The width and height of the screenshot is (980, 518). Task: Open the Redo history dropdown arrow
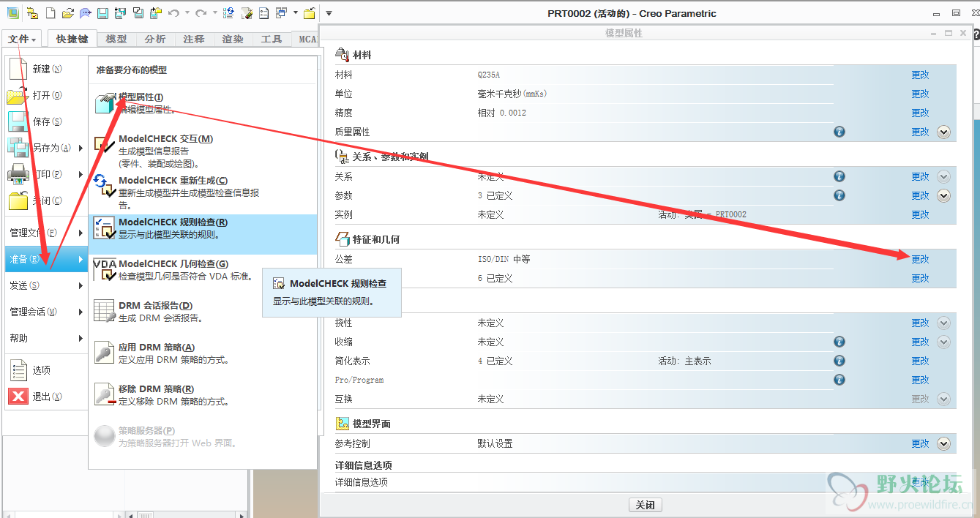click(x=214, y=12)
